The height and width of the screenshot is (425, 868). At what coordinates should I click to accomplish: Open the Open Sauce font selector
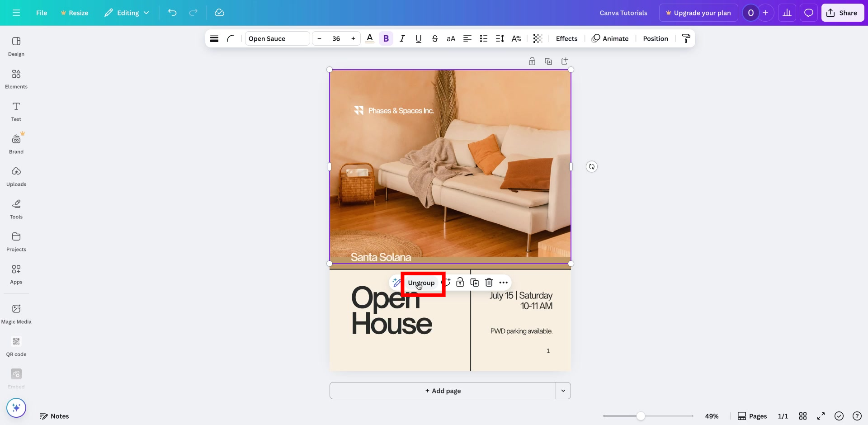276,38
